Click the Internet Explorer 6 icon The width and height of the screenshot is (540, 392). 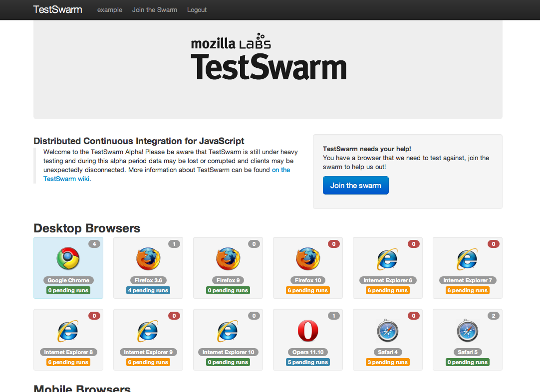(388, 259)
